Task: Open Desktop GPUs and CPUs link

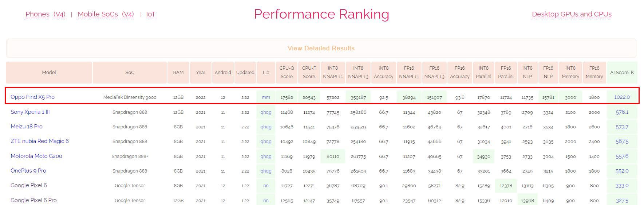Action: tap(572, 14)
